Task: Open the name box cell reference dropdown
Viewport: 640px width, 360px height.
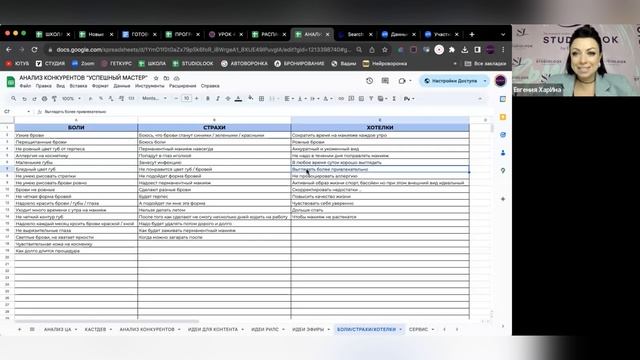Action: [x=28, y=111]
